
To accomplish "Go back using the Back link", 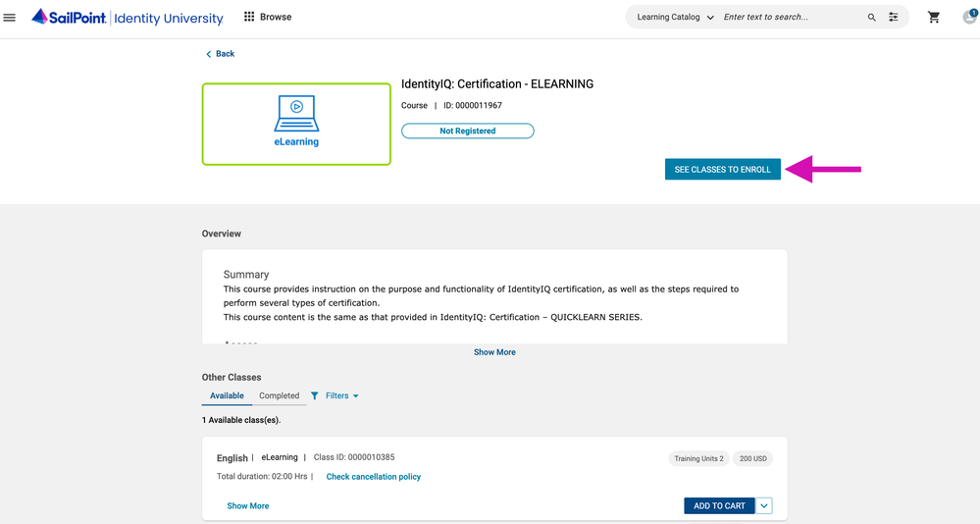I will point(221,54).
